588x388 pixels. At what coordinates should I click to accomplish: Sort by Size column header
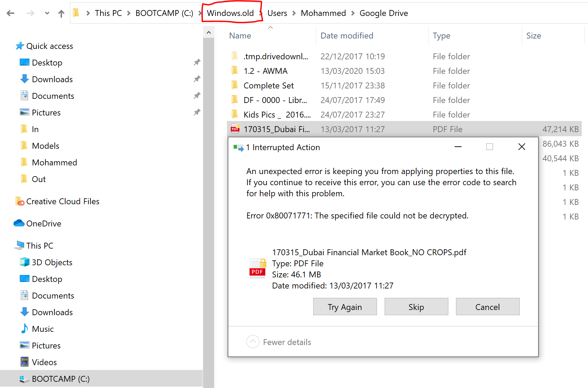point(534,36)
